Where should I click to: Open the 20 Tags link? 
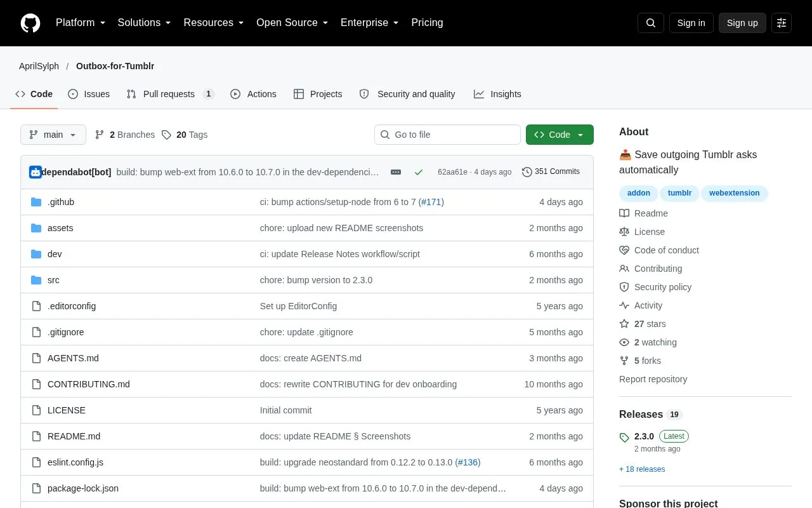coord(184,135)
